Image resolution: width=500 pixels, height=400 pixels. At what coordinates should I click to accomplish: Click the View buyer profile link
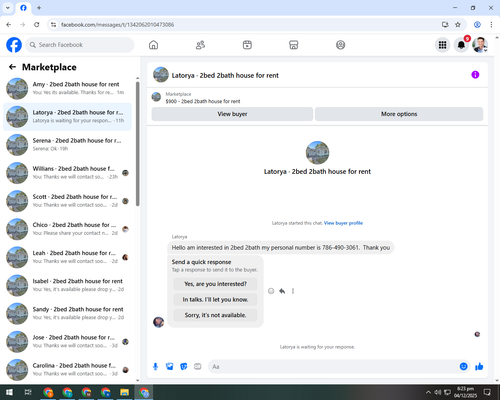click(x=343, y=223)
